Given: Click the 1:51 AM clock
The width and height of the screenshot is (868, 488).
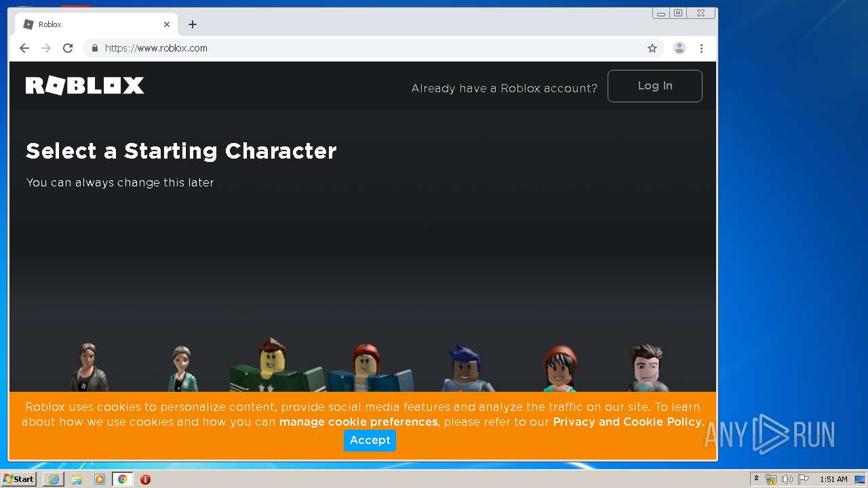Looking at the screenshot, I should pos(833,479).
